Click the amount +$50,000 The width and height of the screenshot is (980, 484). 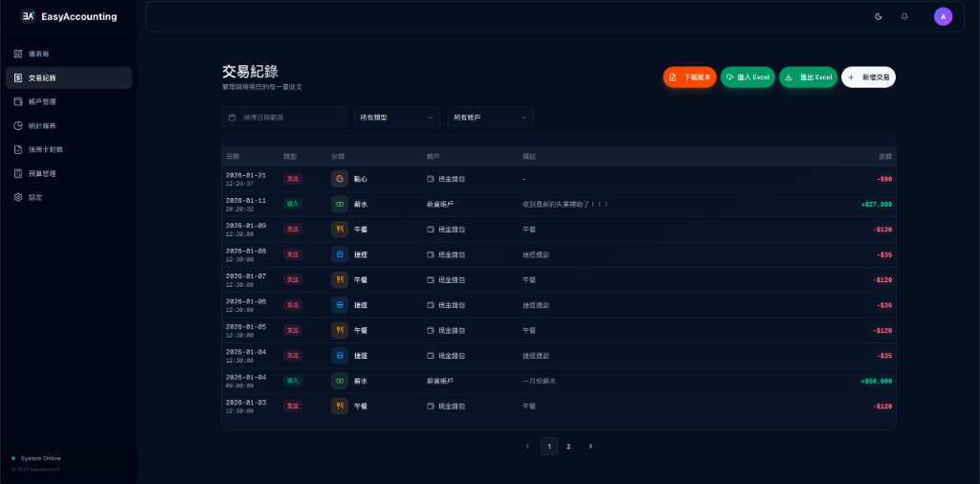point(877,381)
